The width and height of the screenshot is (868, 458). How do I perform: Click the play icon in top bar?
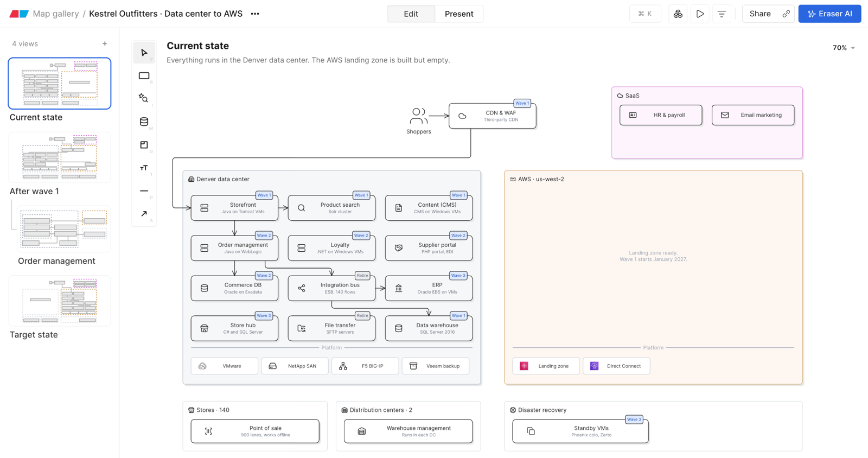coord(700,14)
